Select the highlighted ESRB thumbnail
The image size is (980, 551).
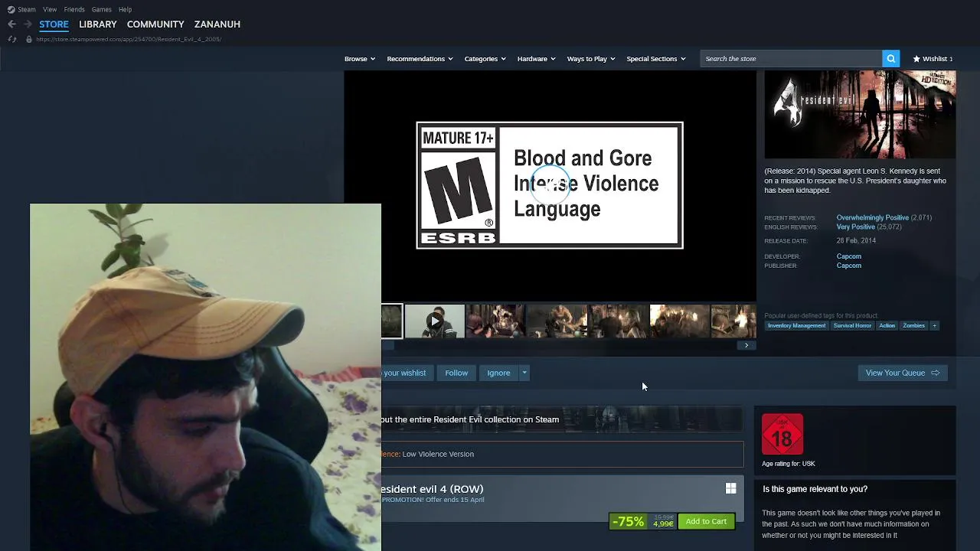(391, 321)
